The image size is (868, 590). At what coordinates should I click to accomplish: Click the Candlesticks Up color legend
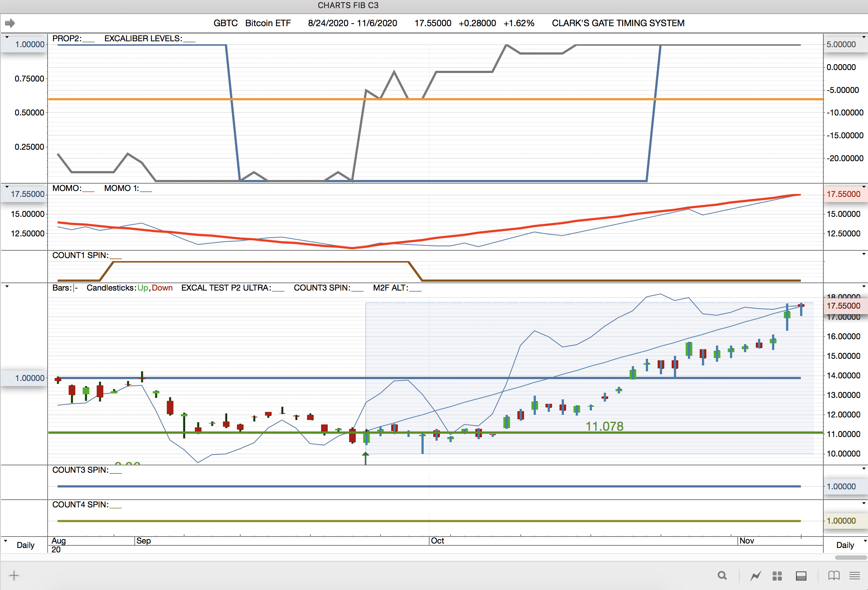pyautogui.click(x=142, y=288)
